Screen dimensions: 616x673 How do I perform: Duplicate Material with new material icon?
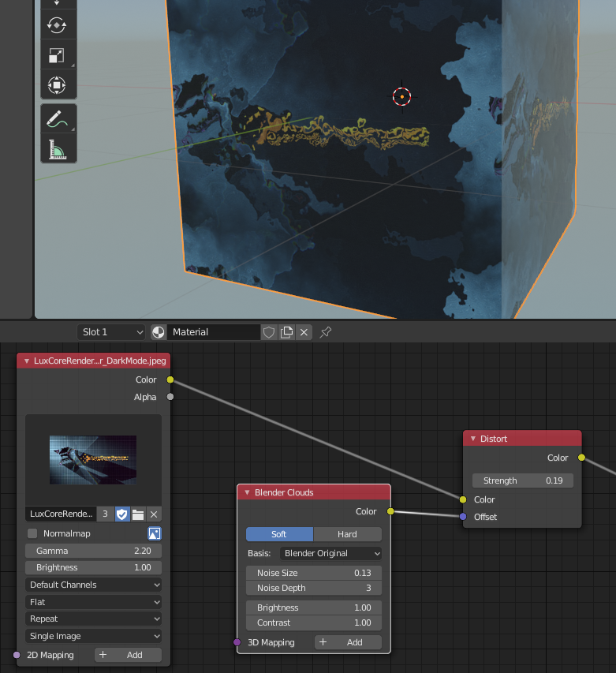[286, 332]
